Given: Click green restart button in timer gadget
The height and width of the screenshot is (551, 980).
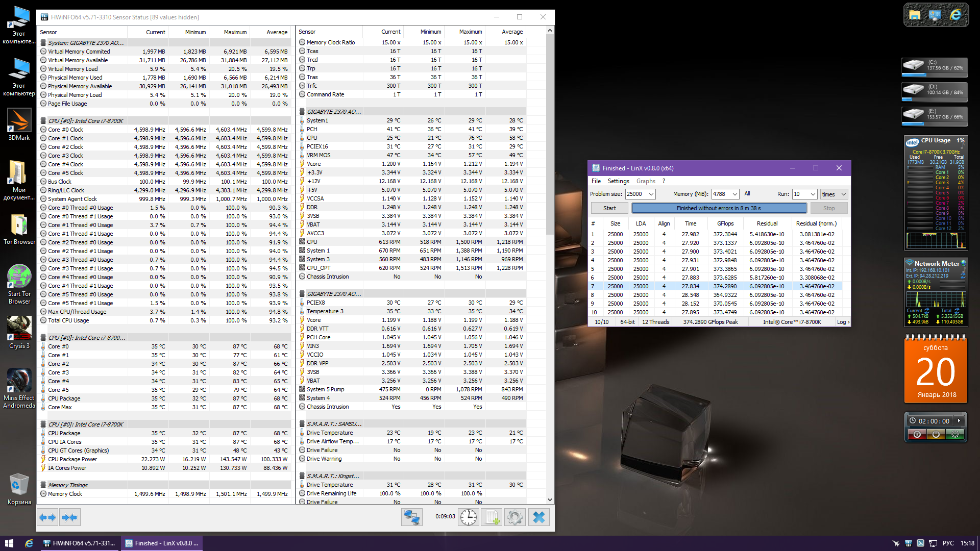Looking at the screenshot, I should click(954, 434).
